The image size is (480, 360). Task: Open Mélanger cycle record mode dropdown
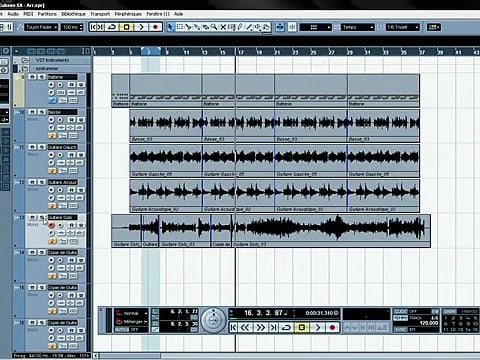(x=132, y=322)
